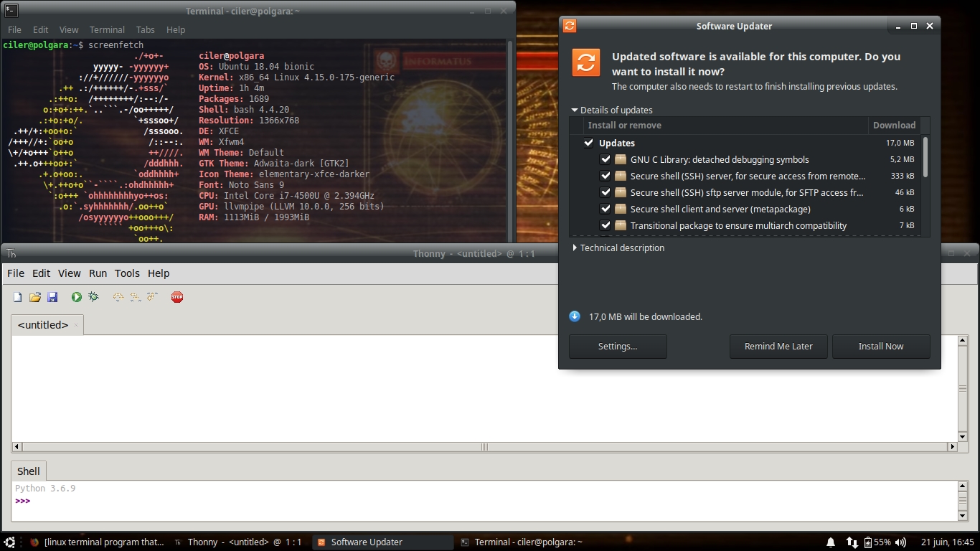
Task: Uncheck SSH sftp server module update
Action: pos(606,192)
